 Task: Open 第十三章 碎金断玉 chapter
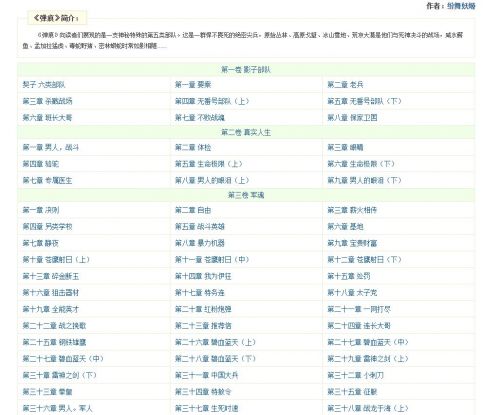[51, 276]
